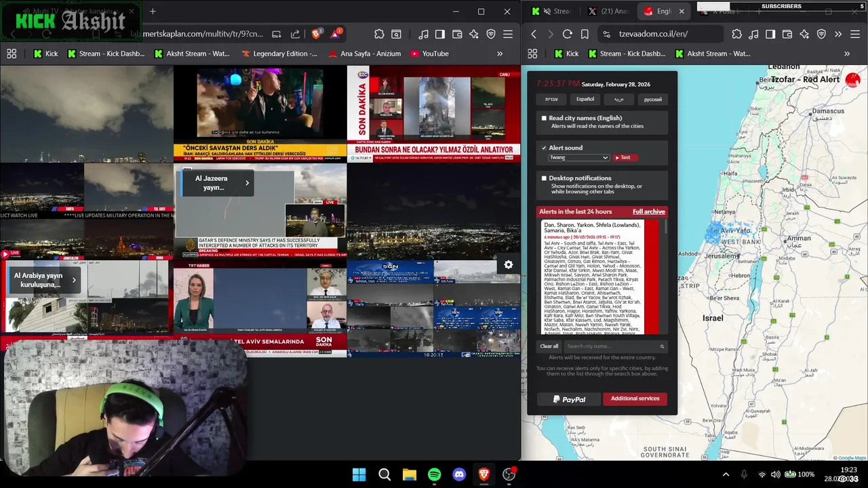Click screen cast icon in left address bar

277,34
